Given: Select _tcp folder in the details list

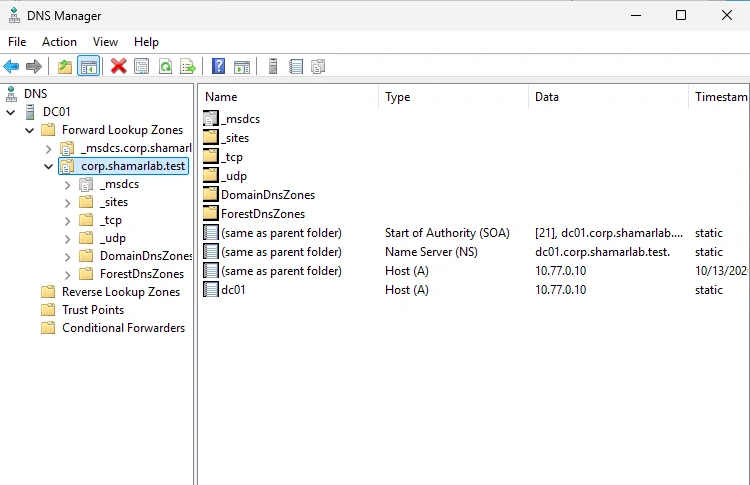Looking at the screenshot, I should tap(232, 157).
